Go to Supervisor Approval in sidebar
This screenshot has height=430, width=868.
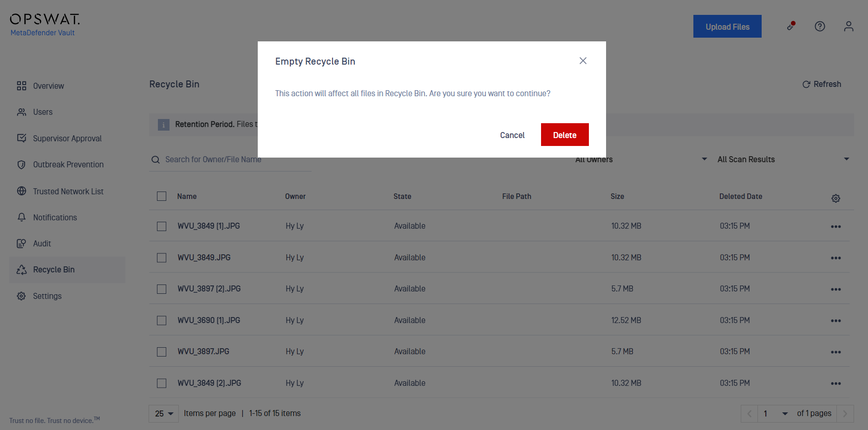[67, 139]
